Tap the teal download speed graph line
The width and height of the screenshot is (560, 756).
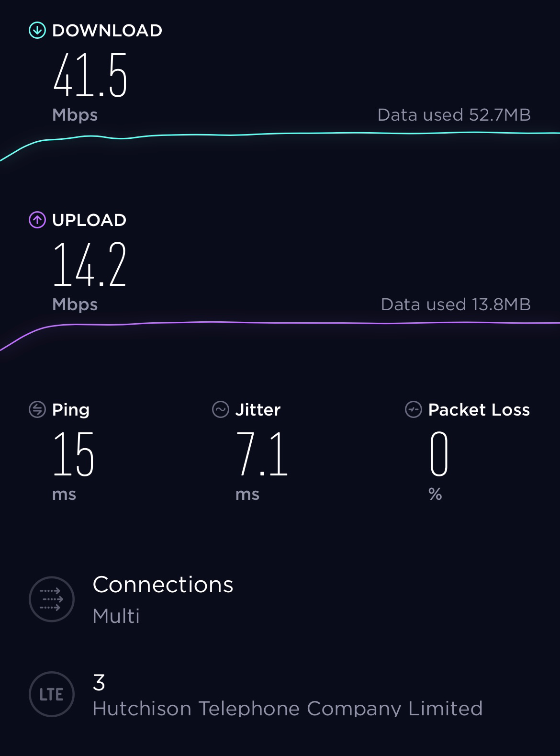coord(287,134)
